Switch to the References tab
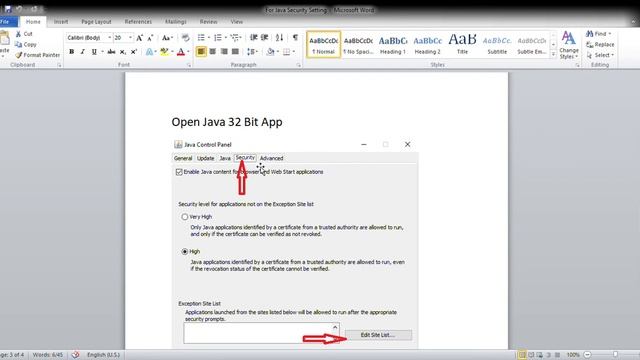Image resolution: width=640 pixels, height=360 pixels. coord(138,22)
